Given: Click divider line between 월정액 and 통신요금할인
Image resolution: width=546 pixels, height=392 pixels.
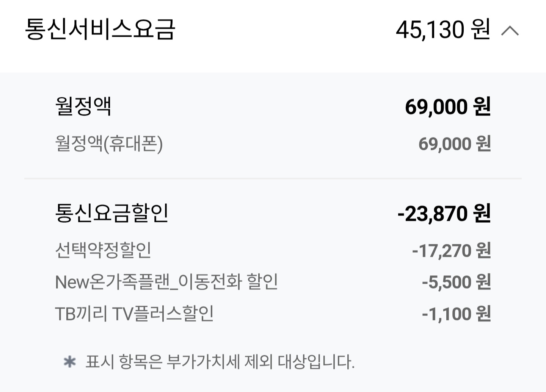Looking at the screenshot, I should coord(273,178).
